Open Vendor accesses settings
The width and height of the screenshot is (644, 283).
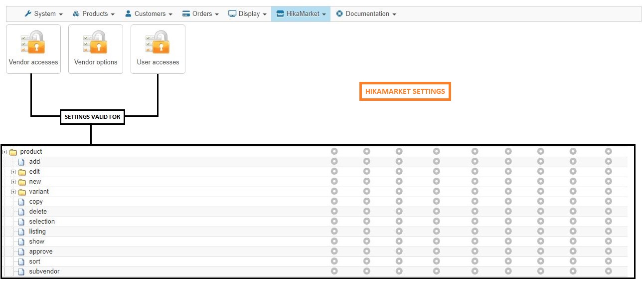point(33,49)
